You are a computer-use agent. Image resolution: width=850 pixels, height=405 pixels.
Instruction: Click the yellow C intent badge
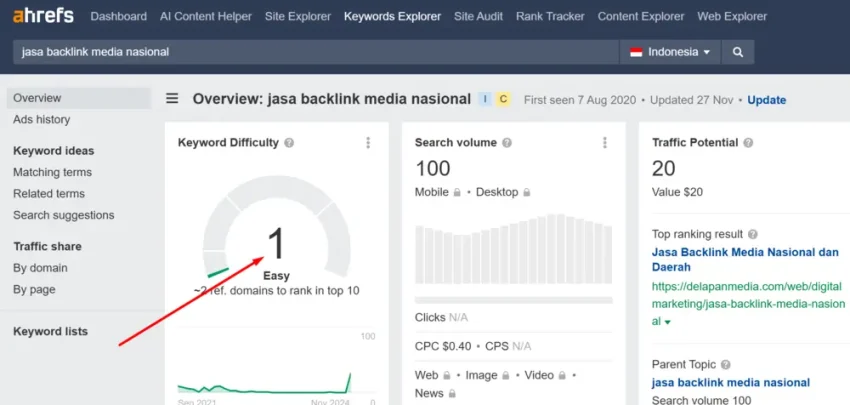coord(503,99)
